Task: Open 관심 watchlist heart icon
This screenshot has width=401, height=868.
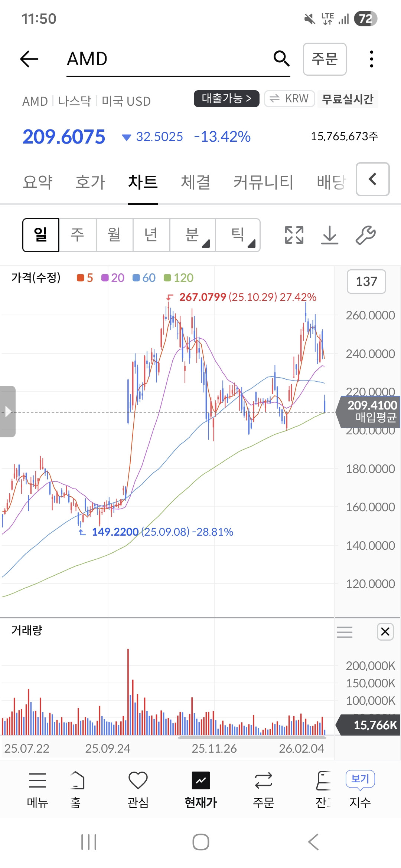Action: coord(138,789)
